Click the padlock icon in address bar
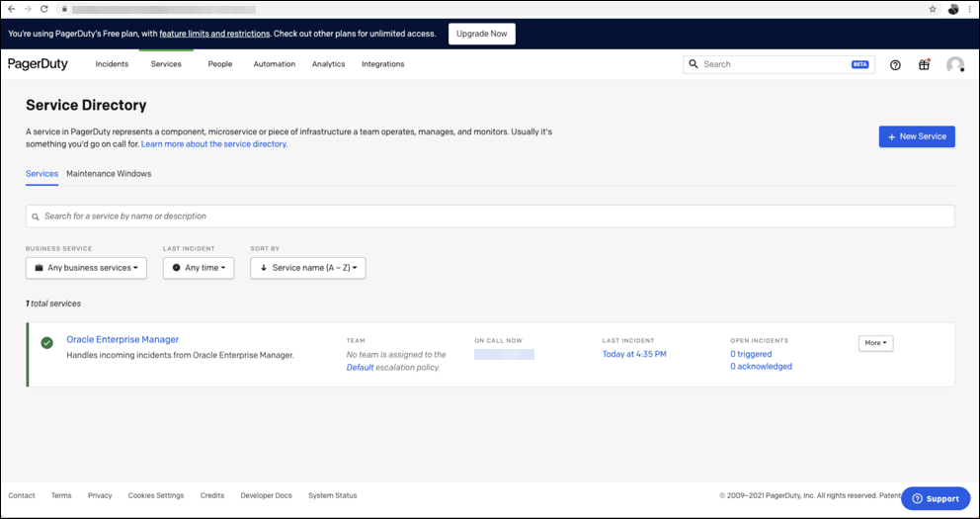The height and width of the screenshot is (519, 980). point(64,9)
